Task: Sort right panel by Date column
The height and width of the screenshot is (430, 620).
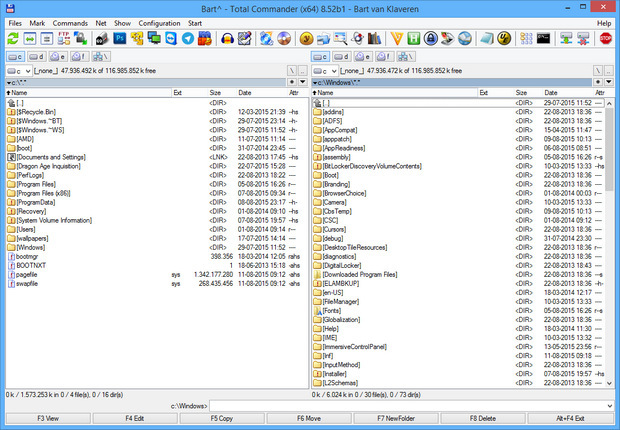Action: point(567,93)
